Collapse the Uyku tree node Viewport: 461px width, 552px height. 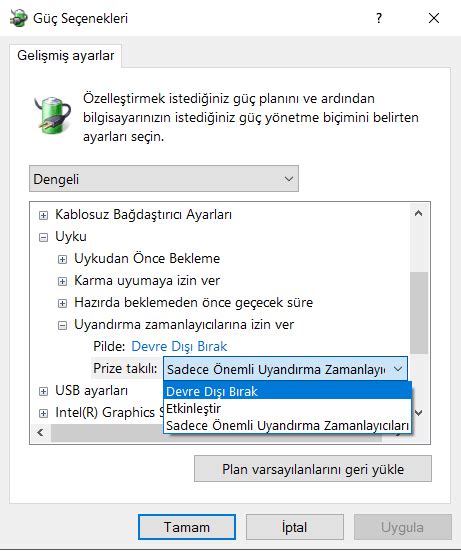43,237
